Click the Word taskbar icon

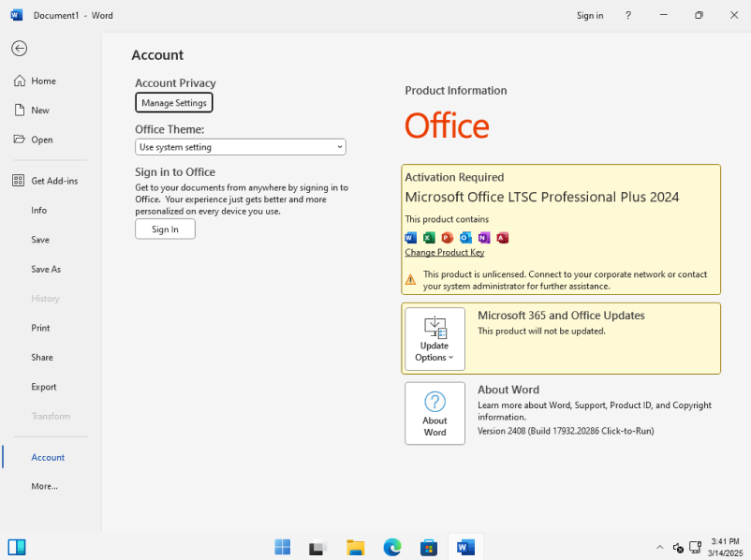point(465,547)
